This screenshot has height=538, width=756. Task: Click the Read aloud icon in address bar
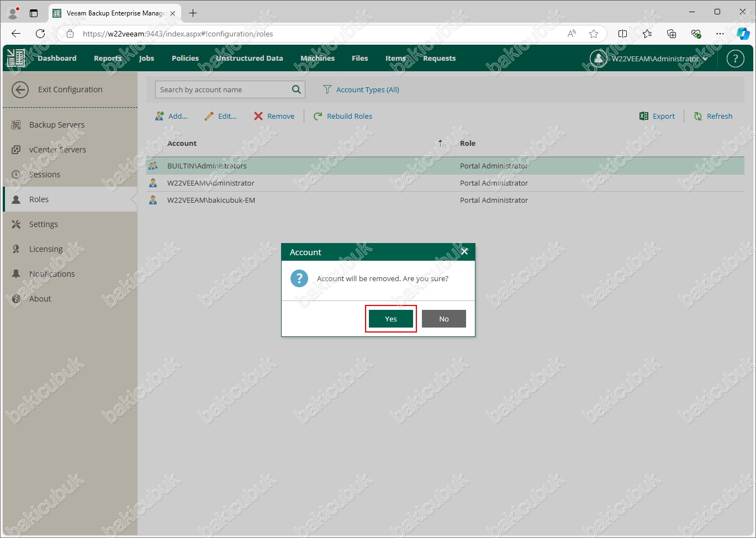572,34
